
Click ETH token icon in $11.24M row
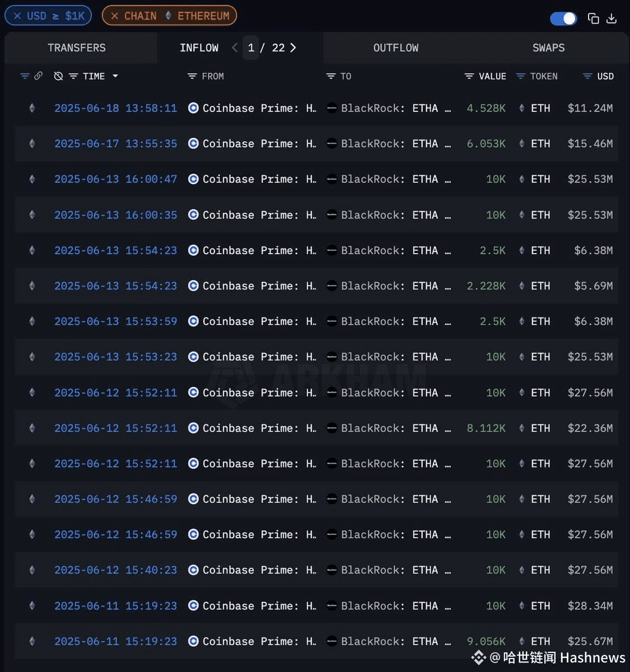(x=521, y=108)
